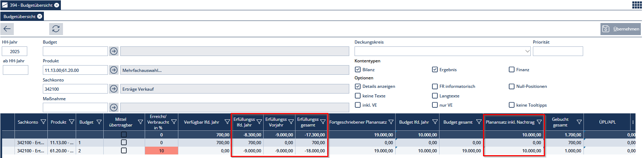The width and height of the screenshot is (644, 158).
Task: Enable the Finanz checkbox
Action: tap(511, 70)
